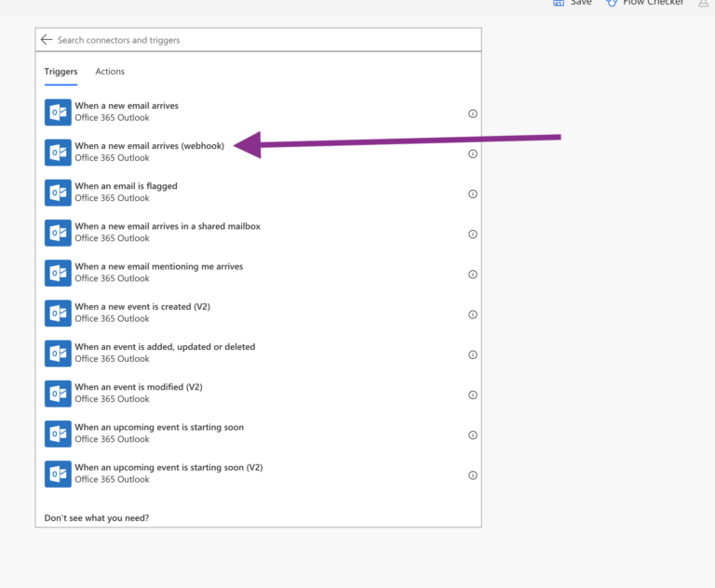715x588 pixels.
Task: Show info for the webhook email trigger
Action: tap(473, 154)
